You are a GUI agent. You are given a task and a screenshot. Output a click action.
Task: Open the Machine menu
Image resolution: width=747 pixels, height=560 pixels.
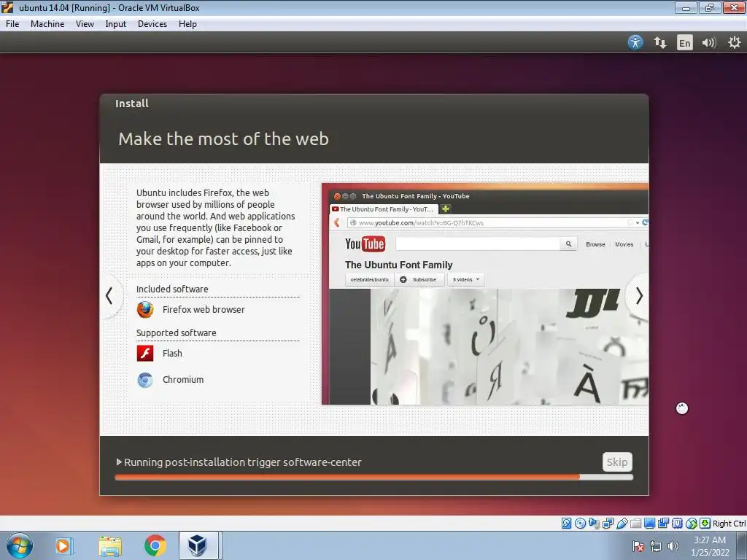(x=47, y=24)
